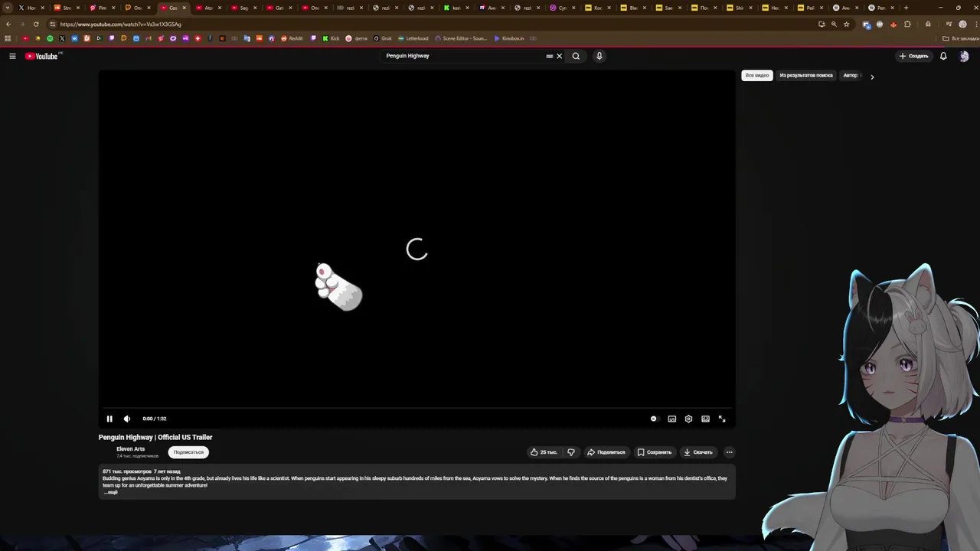Click the video progress bar
This screenshot has height=551, width=980.
tap(416, 409)
